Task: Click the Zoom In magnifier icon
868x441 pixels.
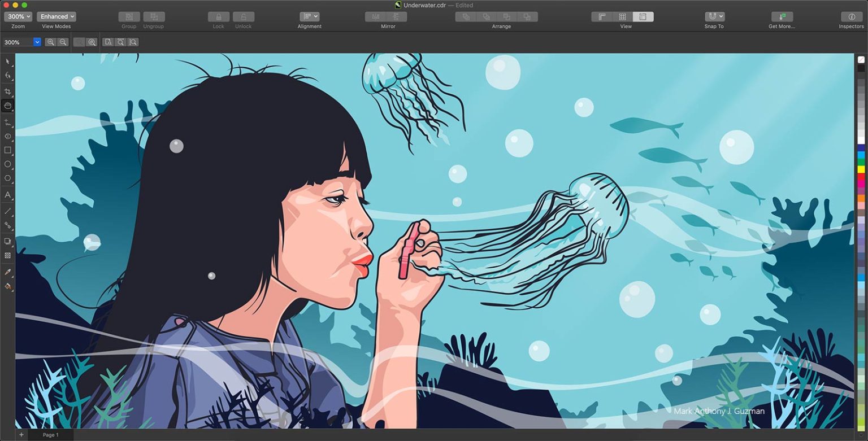Action: point(50,42)
